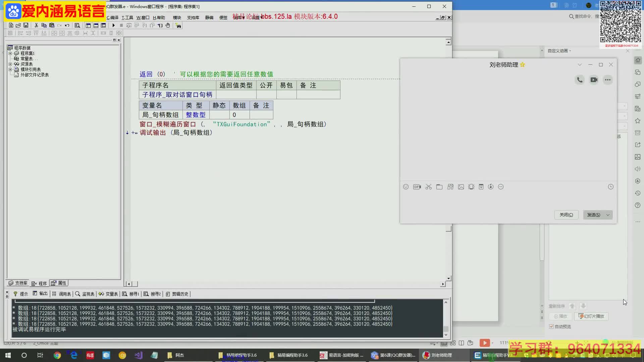This screenshot has height=362, width=644.
Task: Click the editor vertical scrollbar down arrow
Action: [448, 279]
